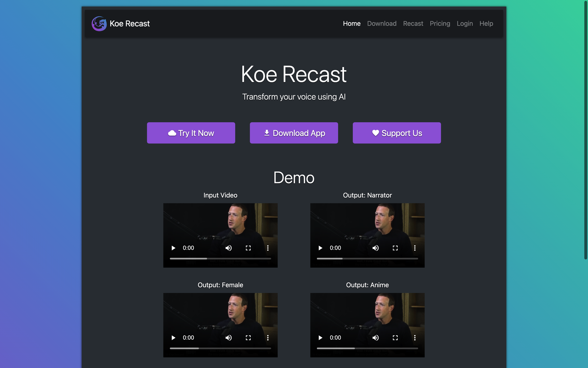This screenshot has width=588, height=368.
Task: Click the Input Video label
Action: pos(220,195)
